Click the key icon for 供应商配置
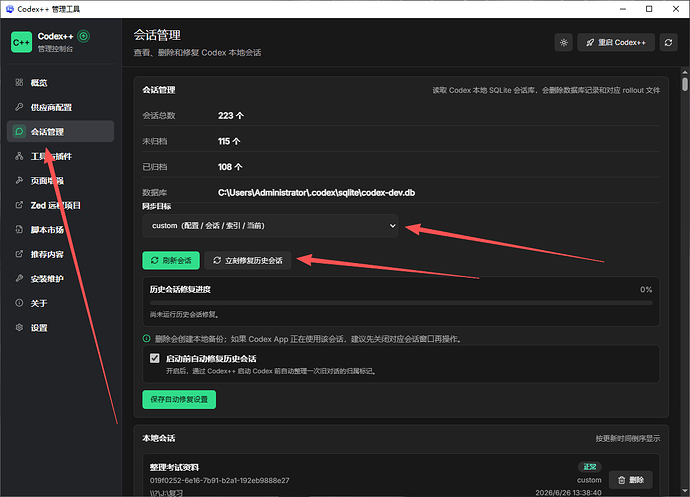Viewport: 690px width, 497px height. 19,107
